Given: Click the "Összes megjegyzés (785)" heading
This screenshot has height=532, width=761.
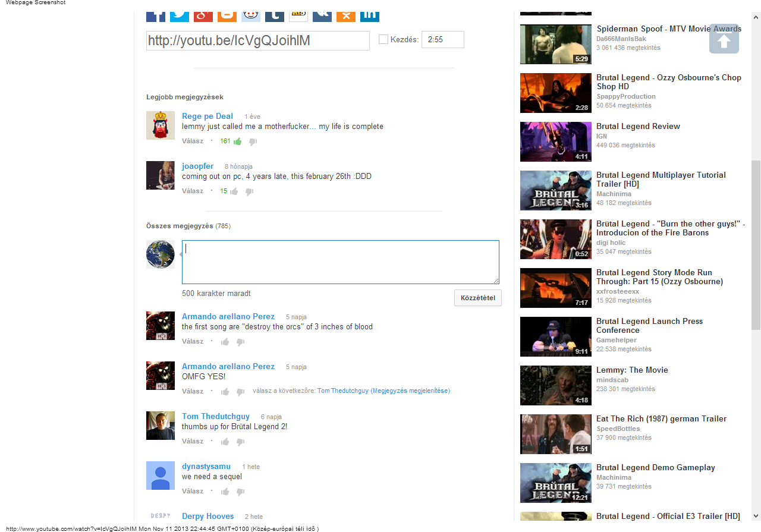Looking at the screenshot, I should click(x=188, y=226).
